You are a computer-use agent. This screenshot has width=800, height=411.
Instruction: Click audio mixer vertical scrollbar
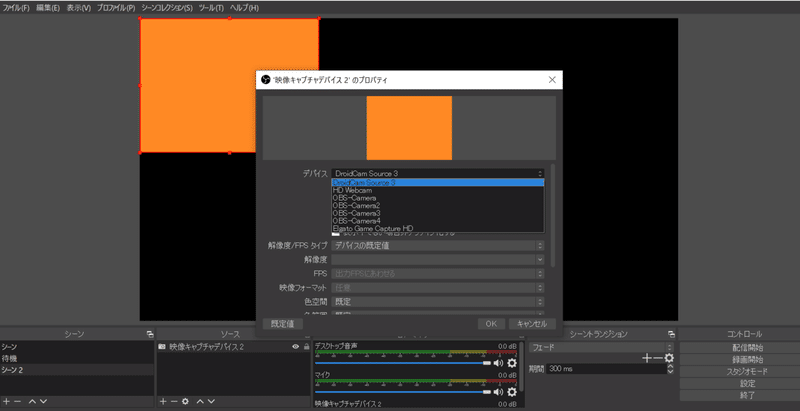click(521, 365)
